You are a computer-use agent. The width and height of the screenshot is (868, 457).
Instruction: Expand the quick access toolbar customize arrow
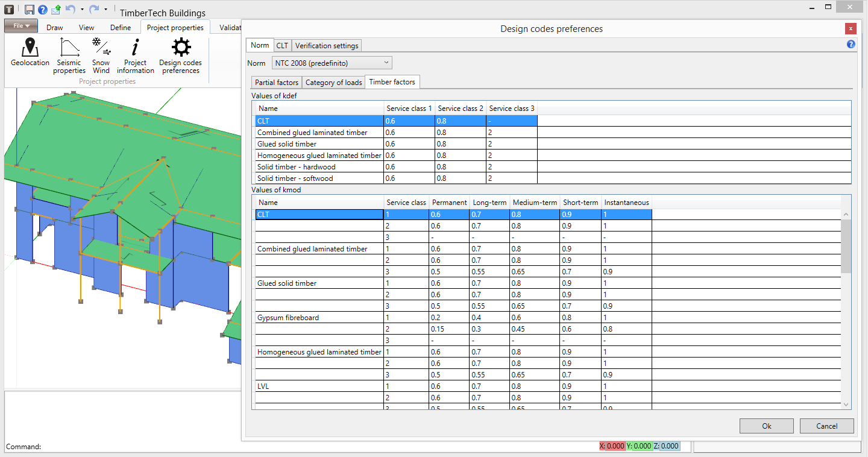(105, 10)
